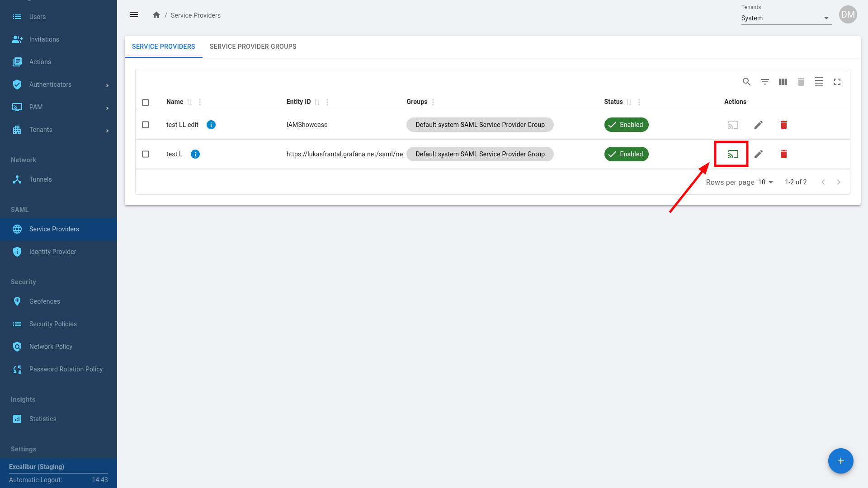
Task: Click the search icon in table toolbar
Action: (x=746, y=82)
